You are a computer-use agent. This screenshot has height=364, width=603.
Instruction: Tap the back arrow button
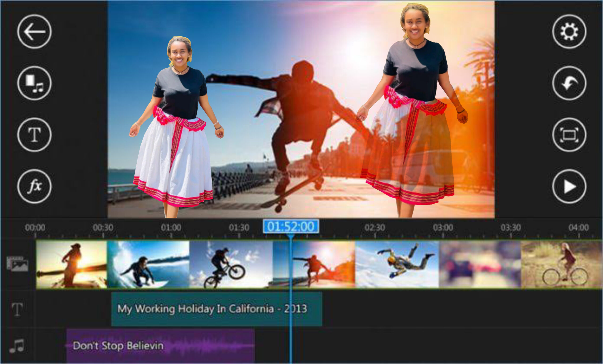(x=34, y=32)
